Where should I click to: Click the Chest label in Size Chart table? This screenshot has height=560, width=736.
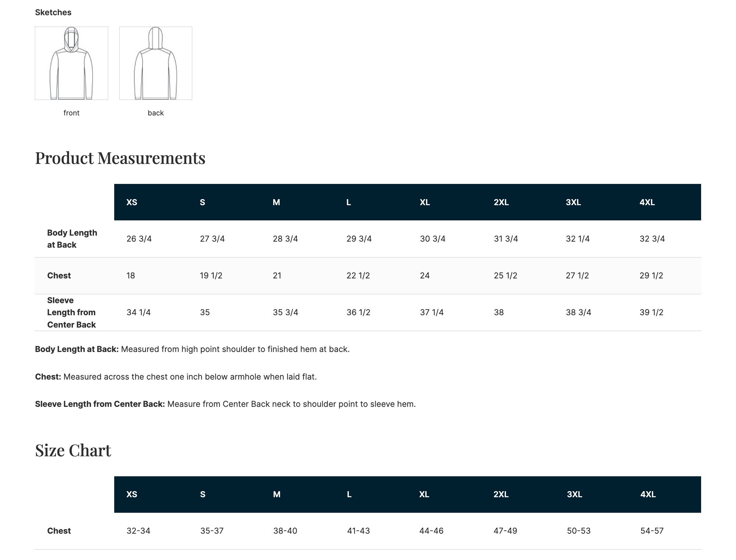59,531
